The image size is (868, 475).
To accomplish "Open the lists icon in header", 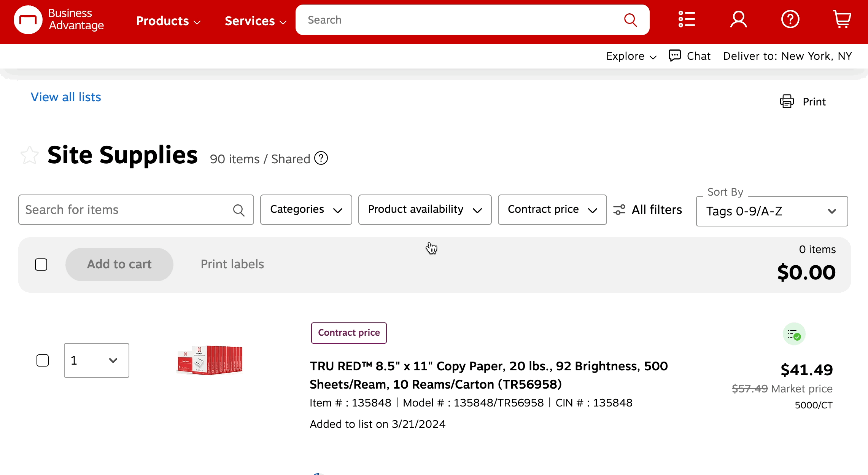I will [x=687, y=19].
